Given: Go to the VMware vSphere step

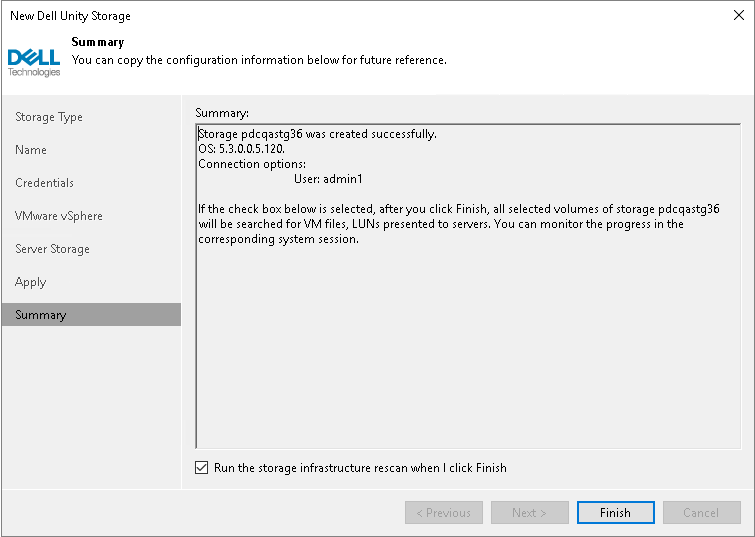Looking at the screenshot, I should [59, 216].
